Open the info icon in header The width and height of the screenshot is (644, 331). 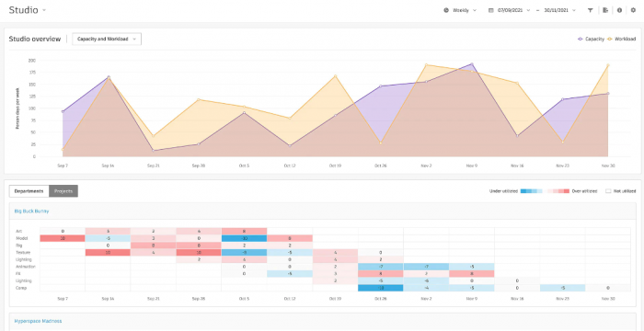[x=619, y=11]
